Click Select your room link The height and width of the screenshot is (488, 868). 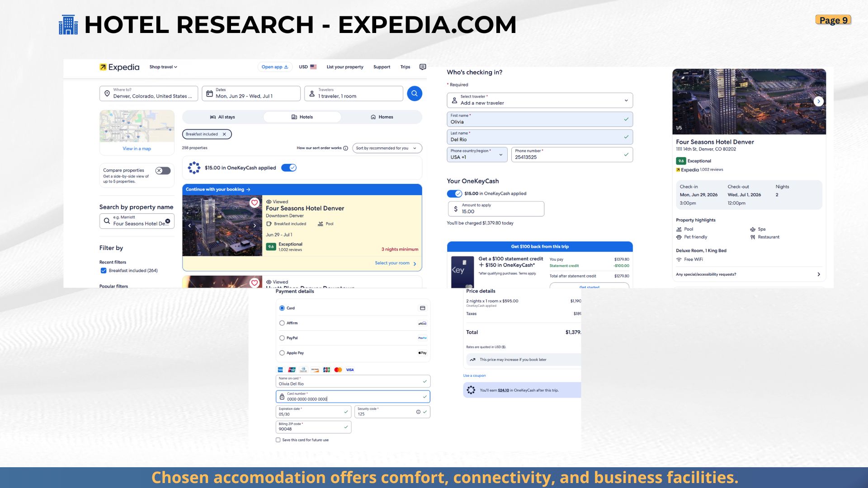(x=396, y=263)
